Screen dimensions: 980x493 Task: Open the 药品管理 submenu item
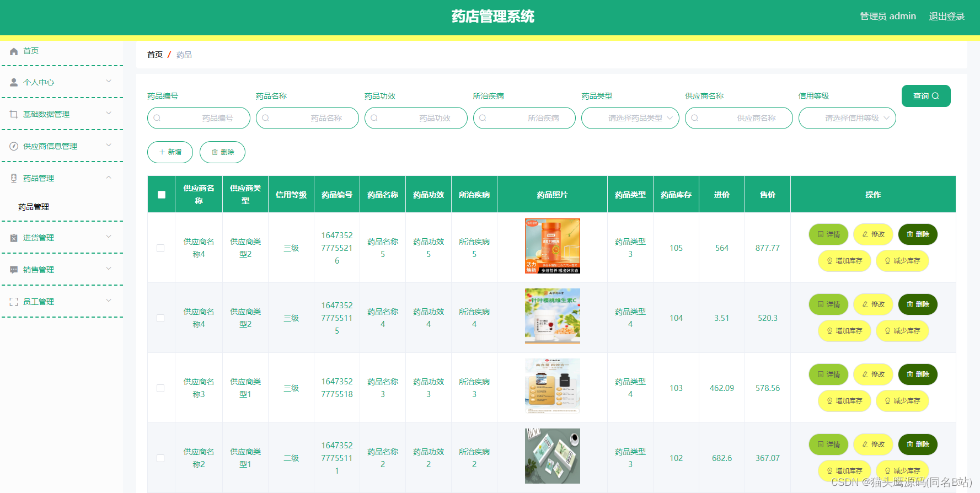[34, 207]
